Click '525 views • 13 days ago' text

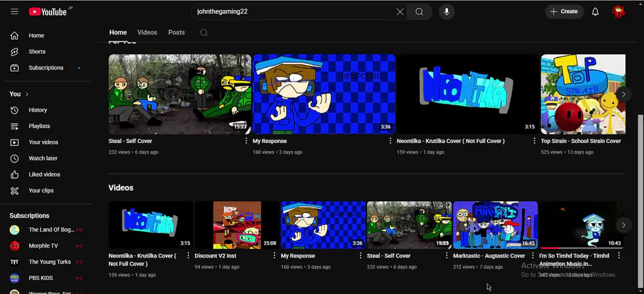click(567, 152)
